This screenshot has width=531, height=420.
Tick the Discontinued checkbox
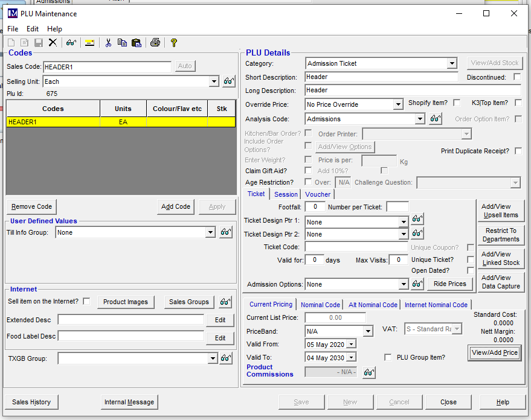[517, 77]
